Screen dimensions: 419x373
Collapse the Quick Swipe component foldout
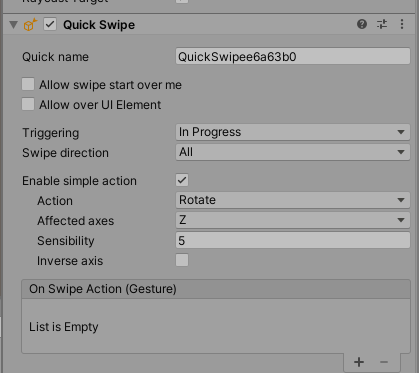[13, 25]
